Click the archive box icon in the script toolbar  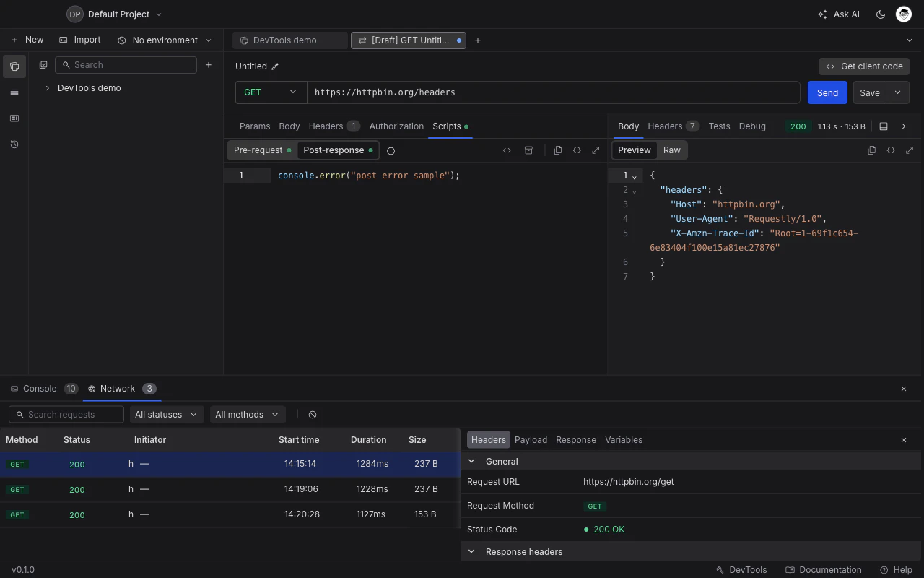(528, 150)
